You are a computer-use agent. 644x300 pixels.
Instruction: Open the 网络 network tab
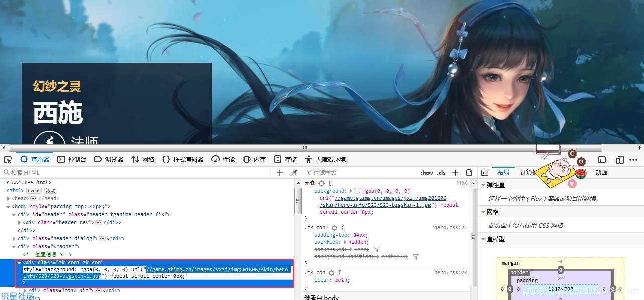(x=143, y=159)
